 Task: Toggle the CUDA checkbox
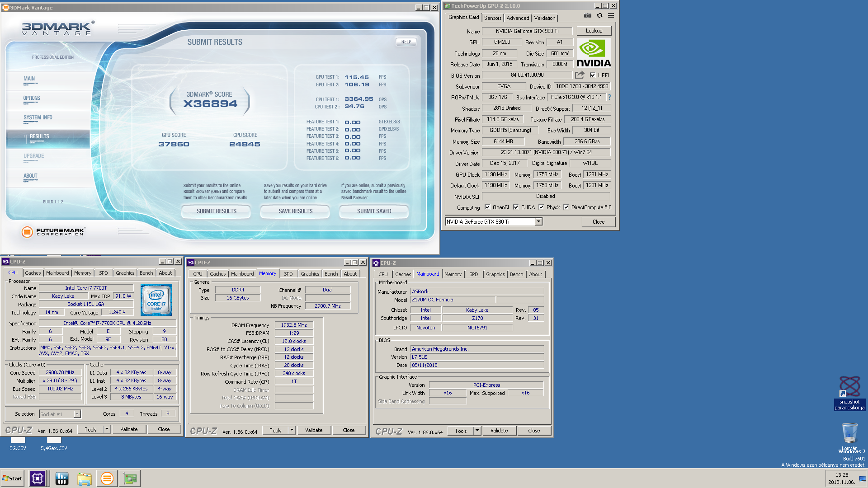click(x=516, y=207)
